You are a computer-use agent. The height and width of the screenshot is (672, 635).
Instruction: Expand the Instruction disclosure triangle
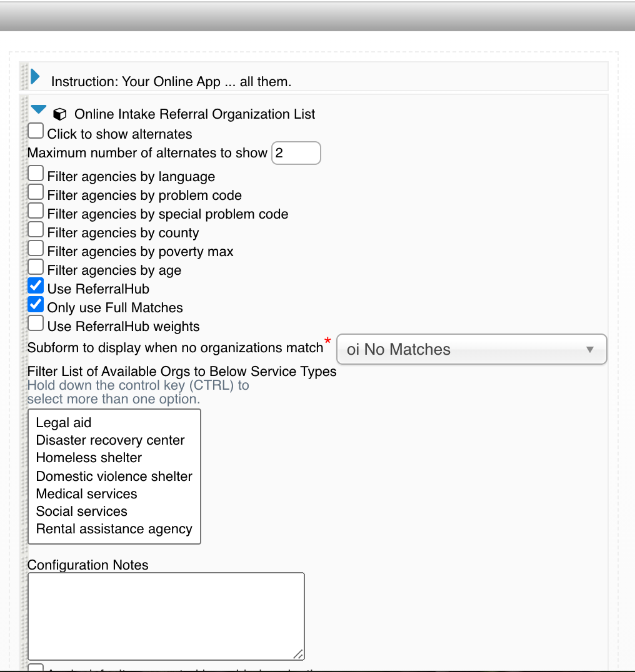(x=36, y=76)
